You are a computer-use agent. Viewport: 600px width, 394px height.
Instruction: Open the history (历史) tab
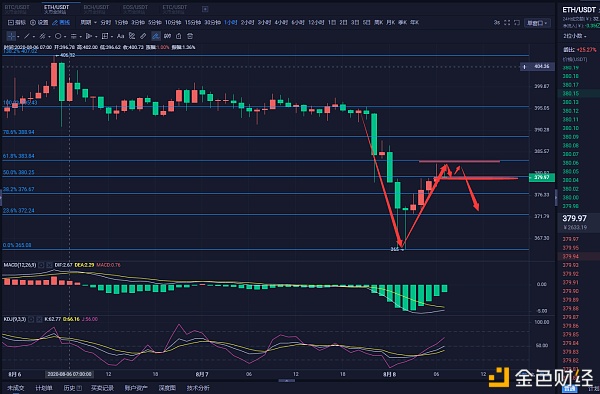pyautogui.click(x=72, y=388)
